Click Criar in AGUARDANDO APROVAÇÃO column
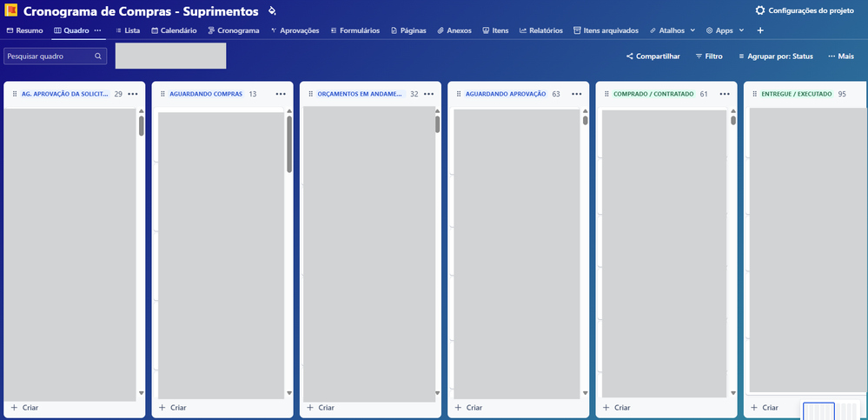This screenshot has width=868, height=420. point(468,407)
